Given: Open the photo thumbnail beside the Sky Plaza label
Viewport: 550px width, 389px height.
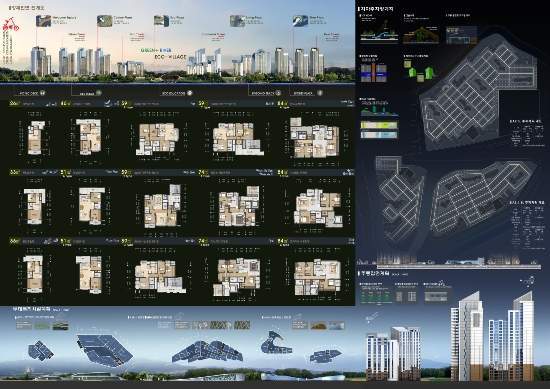Looking at the screenshot, I should click(161, 21).
